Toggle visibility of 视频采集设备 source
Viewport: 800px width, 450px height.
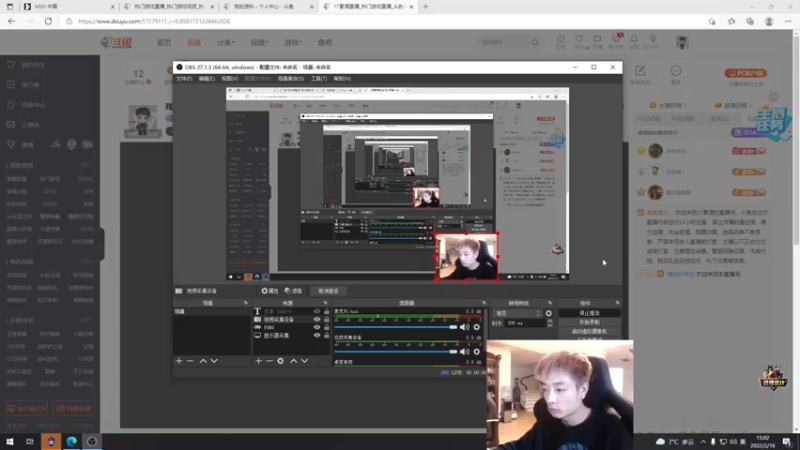click(317, 319)
